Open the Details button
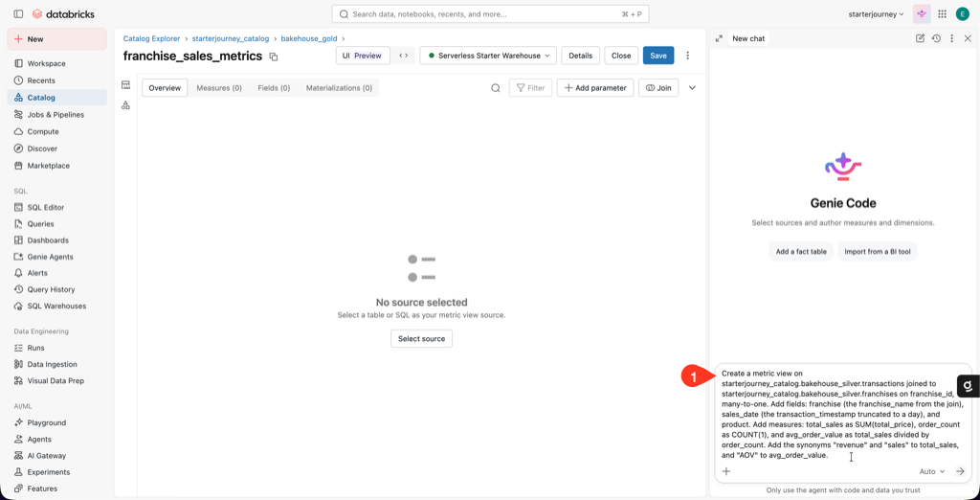This screenshot has width=980, height=500. 581,55
